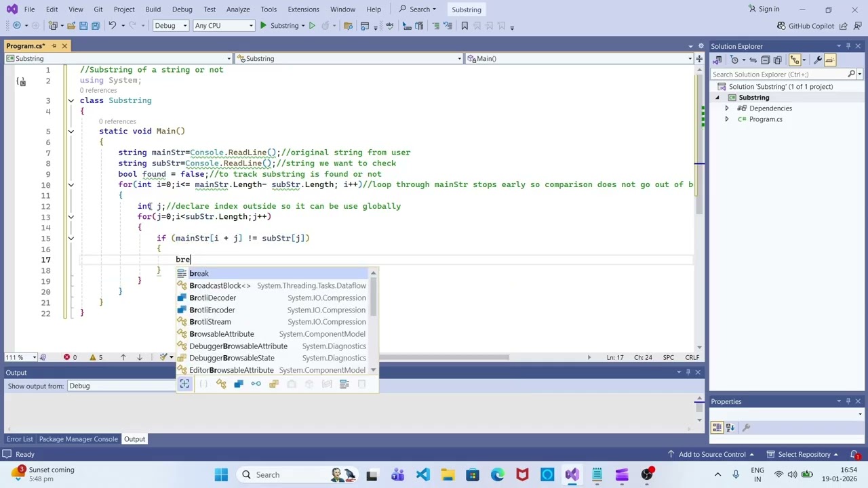
Task: Toggle Solution Explorer track active item view
Action: (x=795, y=60)
